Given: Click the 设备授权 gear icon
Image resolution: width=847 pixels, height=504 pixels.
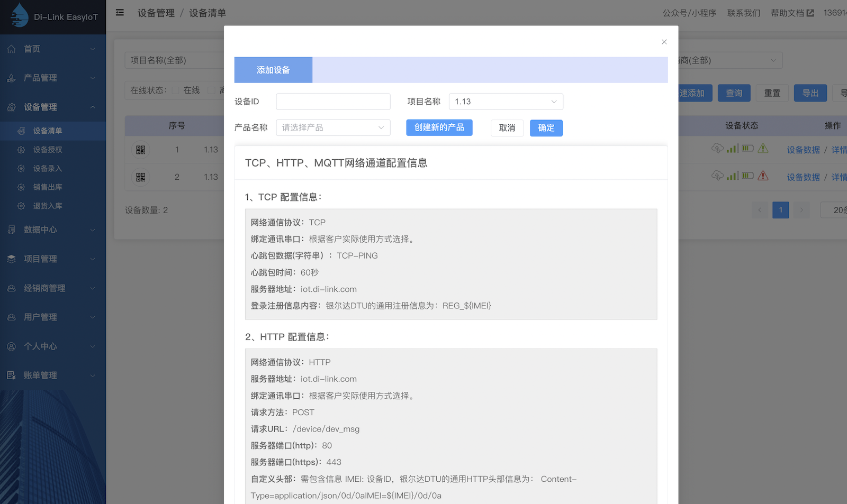Looking at the screenshot, I should (21, 150).
